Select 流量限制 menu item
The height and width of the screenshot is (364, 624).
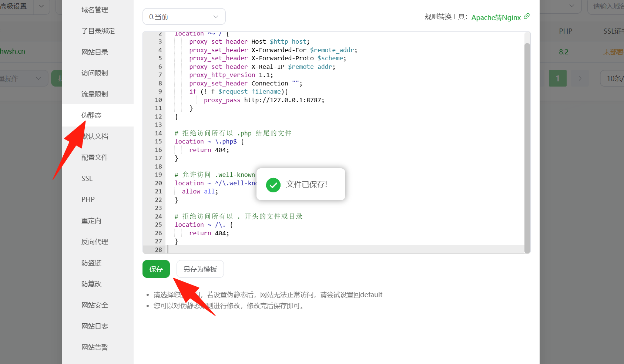click(95, 94)
